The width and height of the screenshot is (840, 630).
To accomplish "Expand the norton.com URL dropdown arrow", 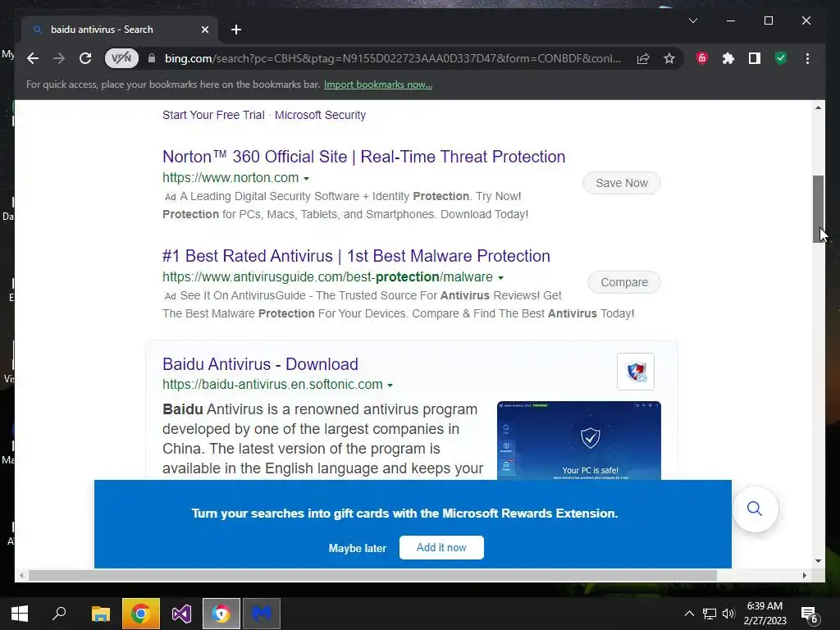I will pyautogui.click(x=307, y=178).
